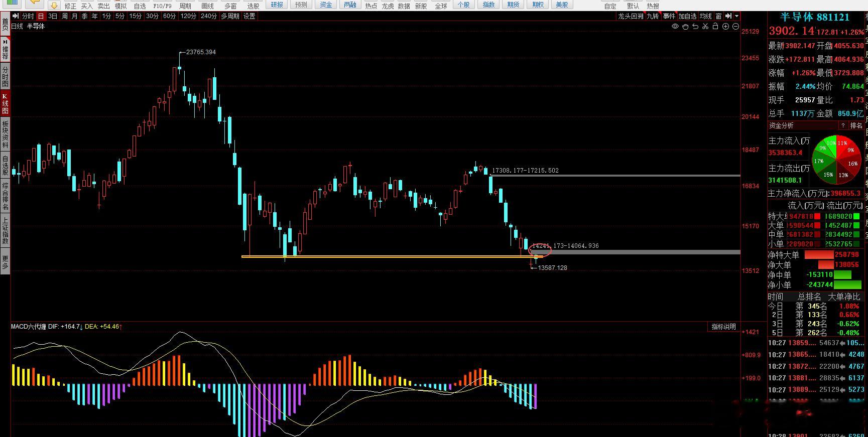
Task: Switch to the 分时 timeframe
Action: [28, 16]
